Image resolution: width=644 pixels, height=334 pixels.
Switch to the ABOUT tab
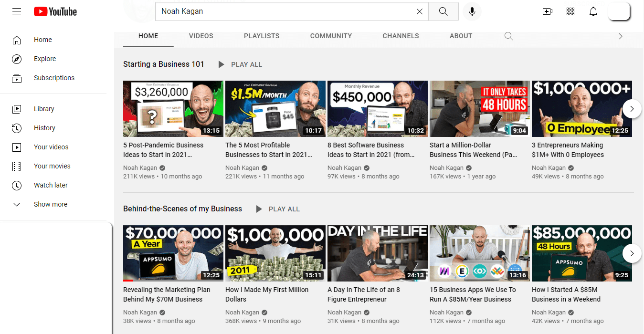pyautogui.click(x=461, y=36)
